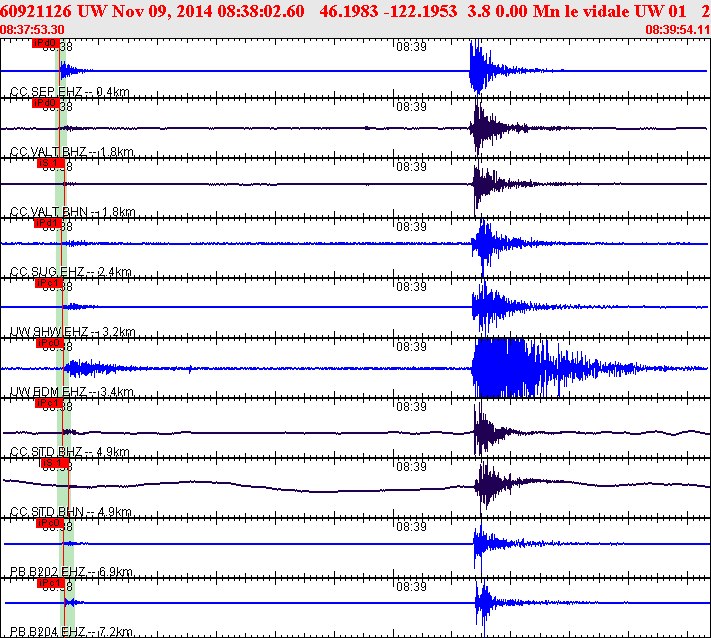
Task: Click the origin time '08:38:02.60' in header
Action: click(261, 11)
